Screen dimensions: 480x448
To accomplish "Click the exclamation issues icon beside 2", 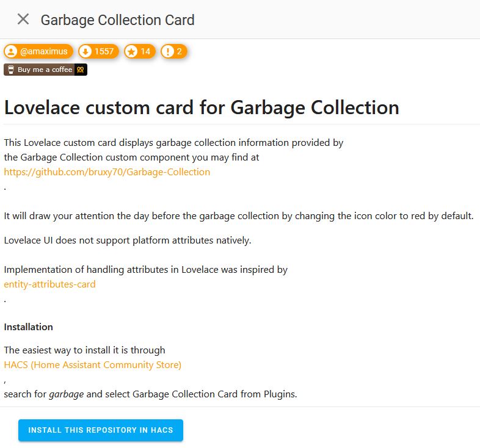I will pos(168,51).
